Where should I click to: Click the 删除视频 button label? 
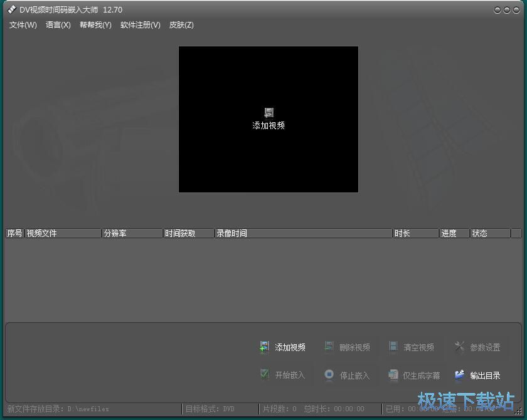pyautogui.click(x=354, y=347)
